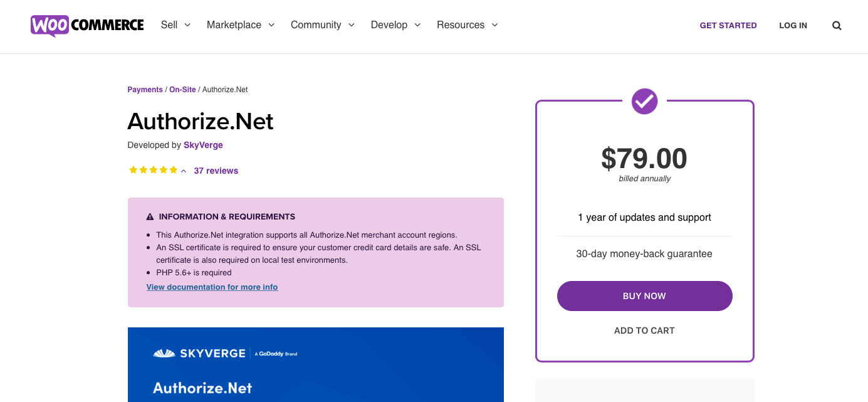The width and height of the screenshot is (868, 402).
Task: Open the 37 reviews link
Action: (216, 171)
